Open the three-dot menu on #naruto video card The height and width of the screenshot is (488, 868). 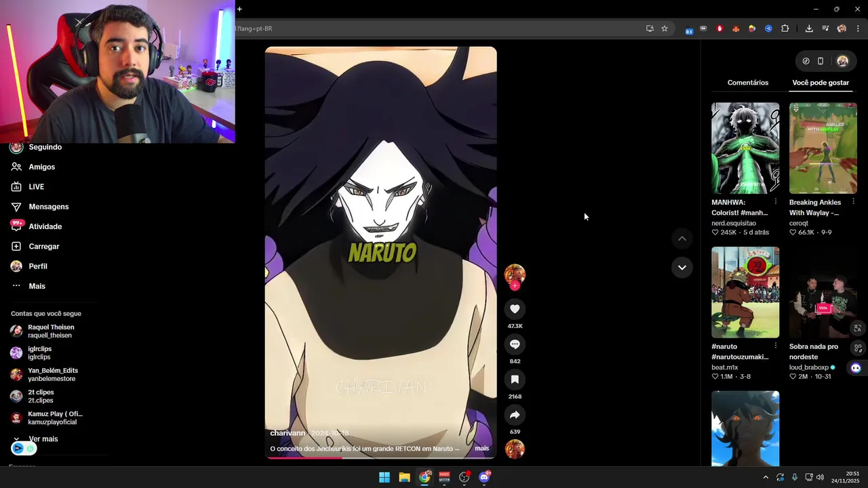coord(776,346)
